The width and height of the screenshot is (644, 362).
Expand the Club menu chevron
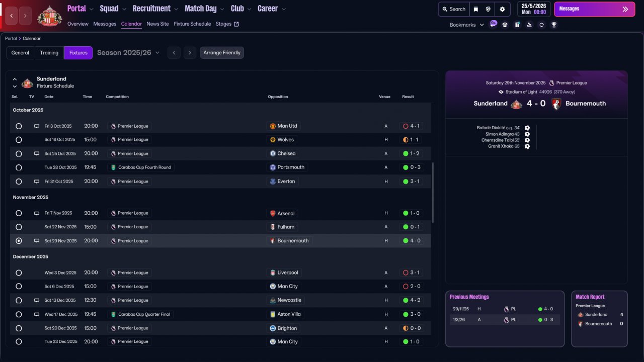(249, 9)
